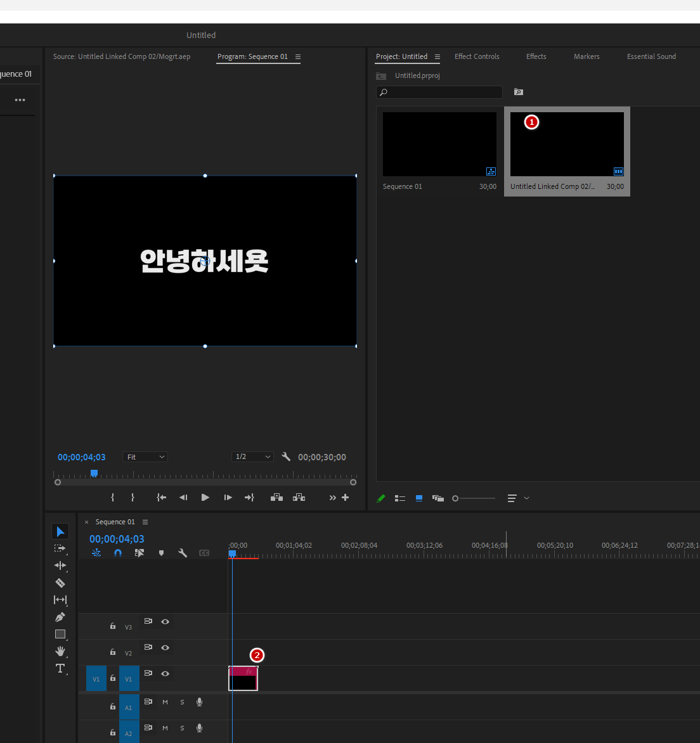The width and height of the screenshot is (700, 743).
Task: Select the Hand tool
Action: point(60,651)
